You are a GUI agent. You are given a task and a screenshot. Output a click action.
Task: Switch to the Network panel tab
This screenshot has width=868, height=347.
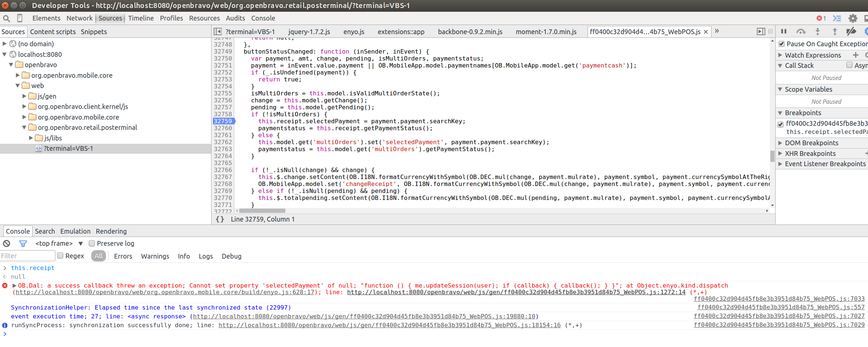[x=80, y=18]
